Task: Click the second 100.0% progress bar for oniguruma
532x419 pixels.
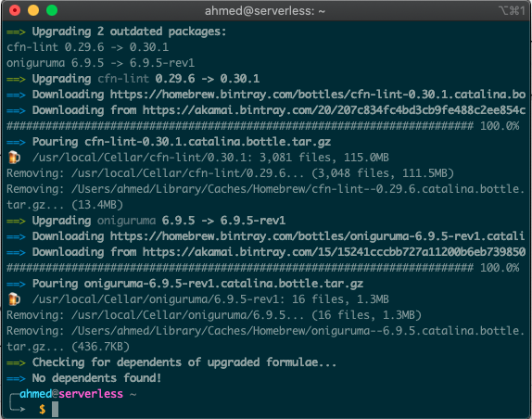Action: 263,268
